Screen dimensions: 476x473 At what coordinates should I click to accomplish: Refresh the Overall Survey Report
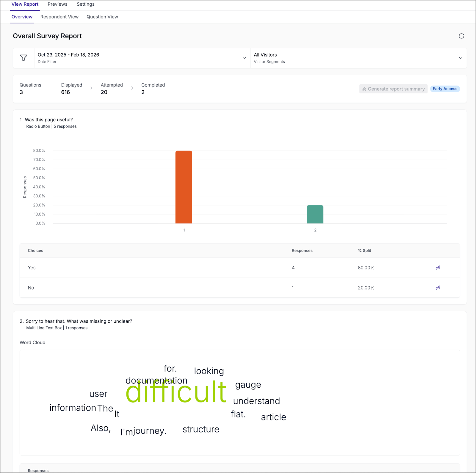(461, 36)
